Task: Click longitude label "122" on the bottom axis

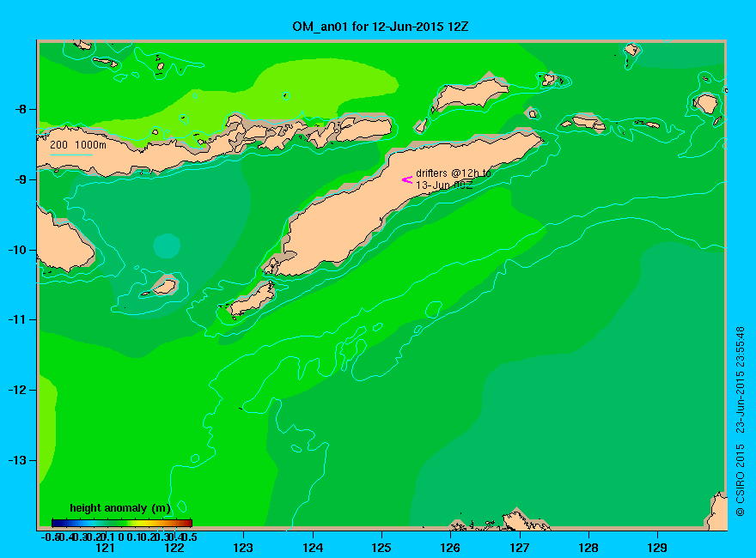Action: coord(174,548)
